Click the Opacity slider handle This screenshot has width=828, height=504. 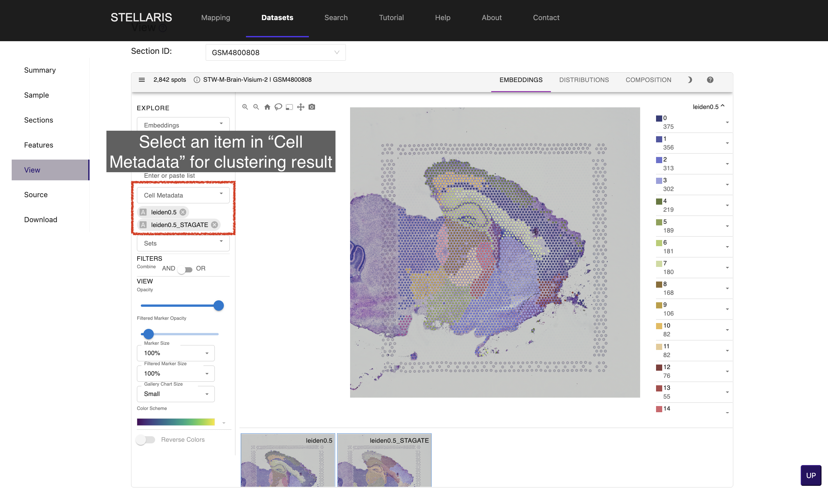[219, 306]
